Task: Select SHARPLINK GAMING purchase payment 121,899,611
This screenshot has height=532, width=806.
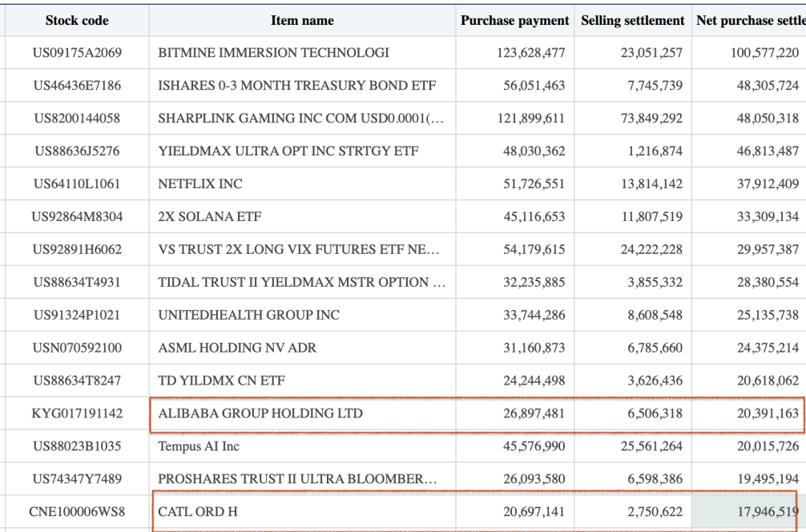Action: pyautogui.click(x=534, y=119)
